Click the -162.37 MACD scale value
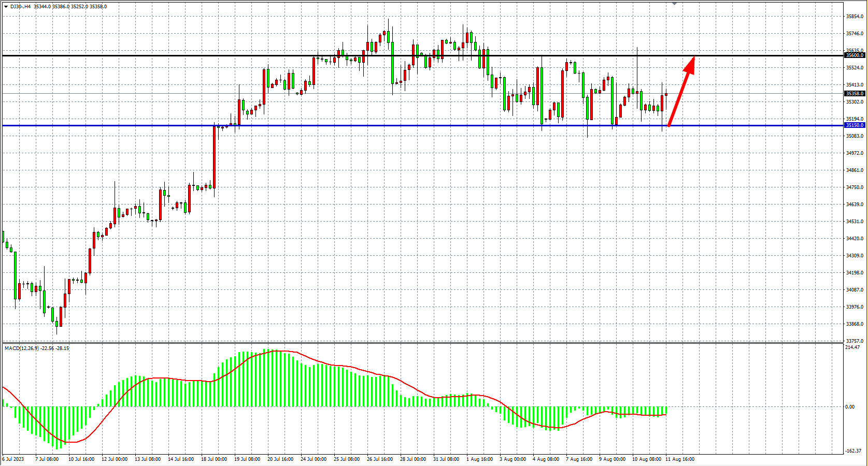Viewport: 868px width, 466px height. point(853,451)
